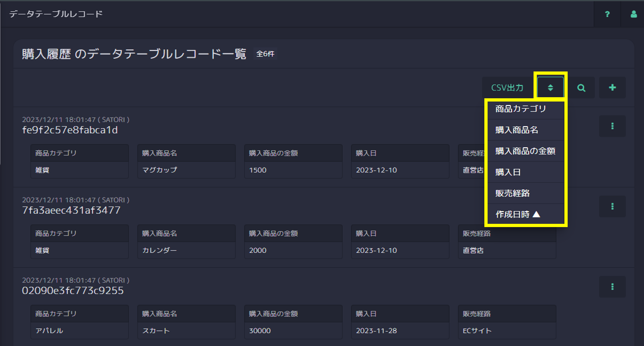Sort by 購入日 in dropdown
644x346 pixels.
coord(526,172)
